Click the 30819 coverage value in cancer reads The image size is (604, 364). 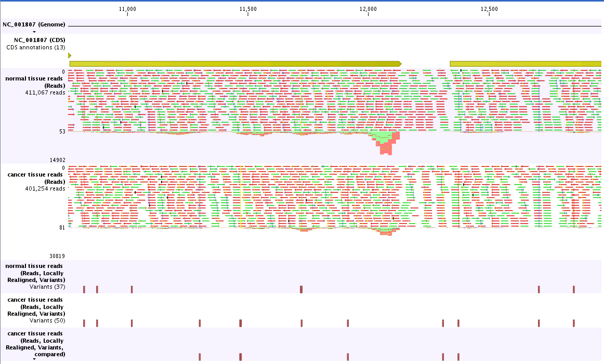[x=57, y=257]
